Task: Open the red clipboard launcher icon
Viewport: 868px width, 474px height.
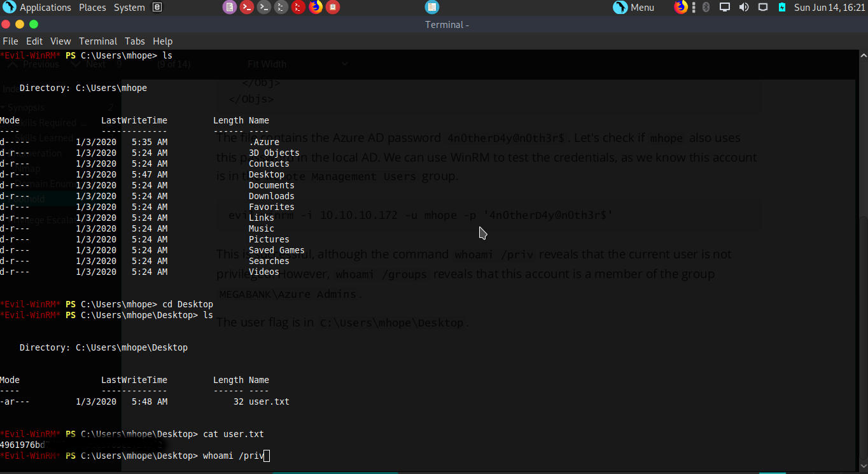Action: click(332, 7)
